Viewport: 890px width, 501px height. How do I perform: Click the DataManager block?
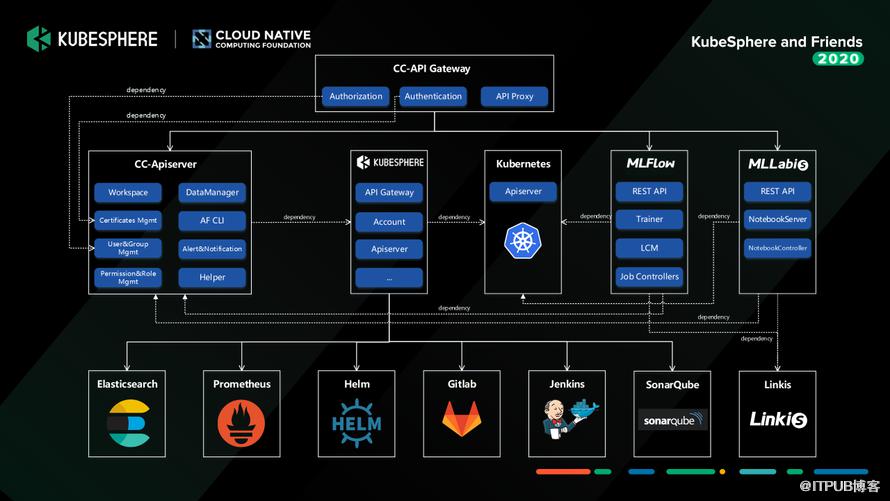click(212, 192)
